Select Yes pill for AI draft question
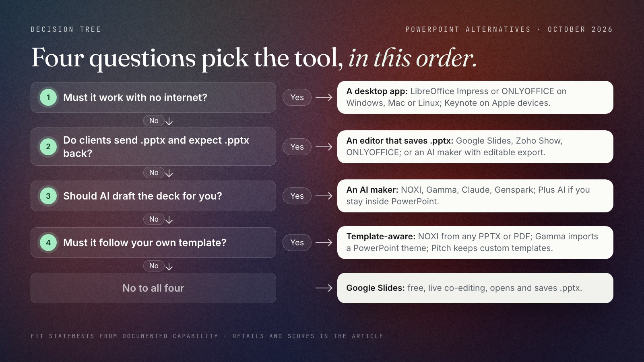 (x=297, y=196)
